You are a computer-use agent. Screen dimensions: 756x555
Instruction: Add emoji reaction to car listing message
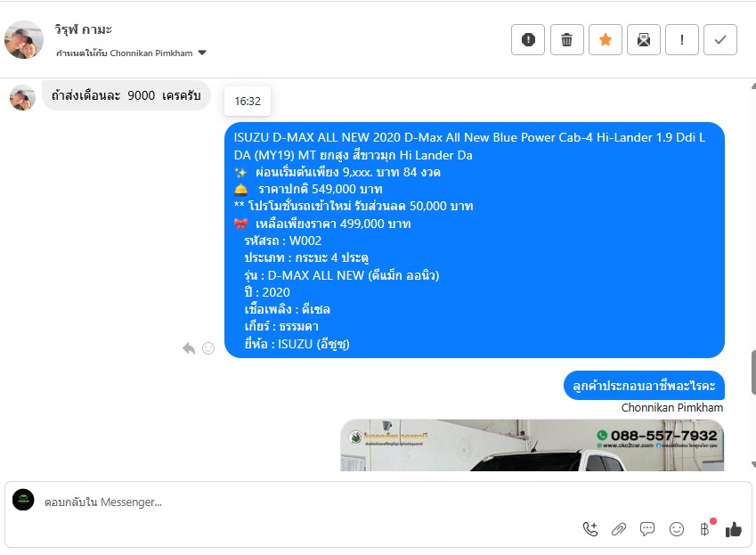[x=208, y=348]
